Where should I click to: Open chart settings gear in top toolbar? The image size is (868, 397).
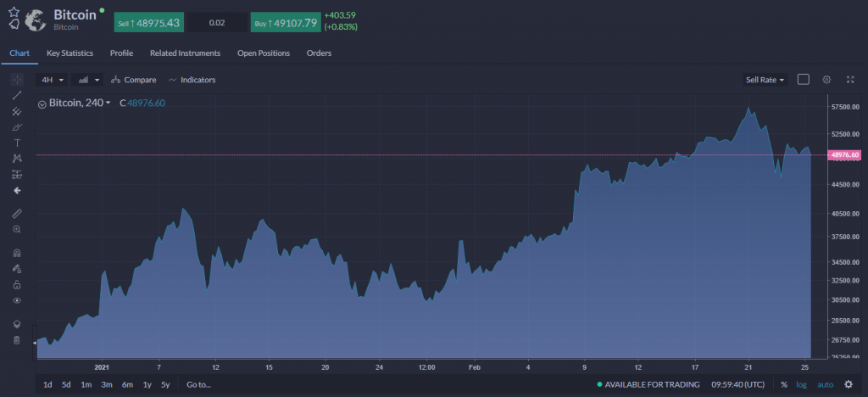(826, 80)
